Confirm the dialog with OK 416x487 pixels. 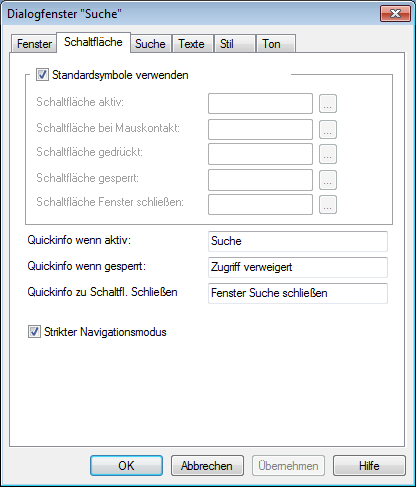click(x=126, y=466)
